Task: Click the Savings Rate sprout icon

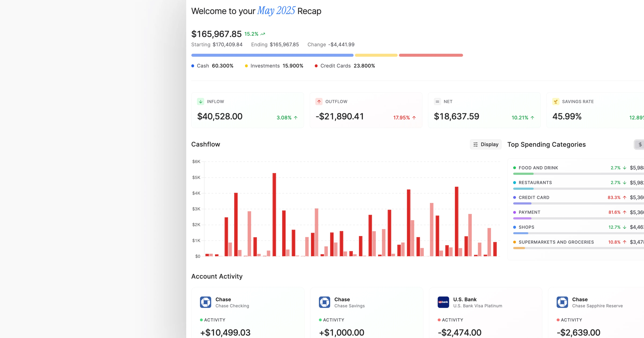Action: 555,102
